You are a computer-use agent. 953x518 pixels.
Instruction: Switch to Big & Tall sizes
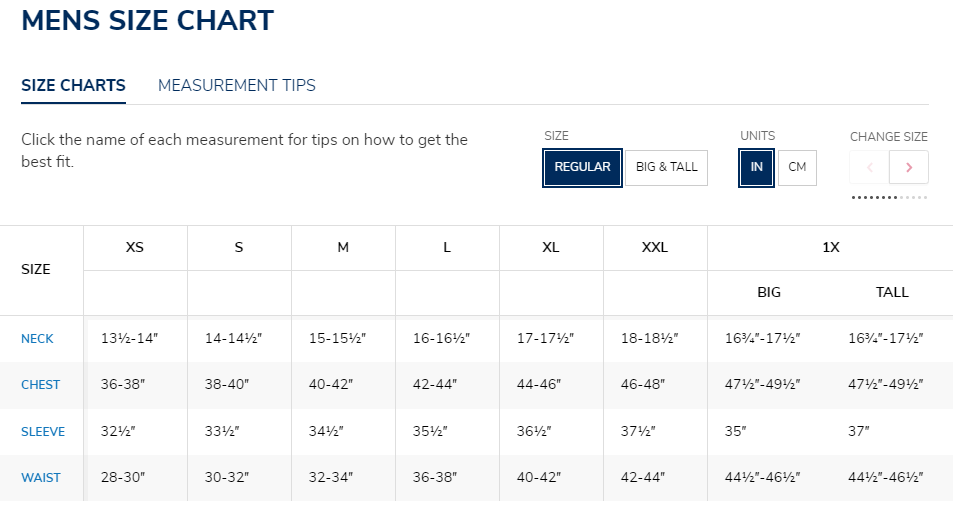point(666,167)
